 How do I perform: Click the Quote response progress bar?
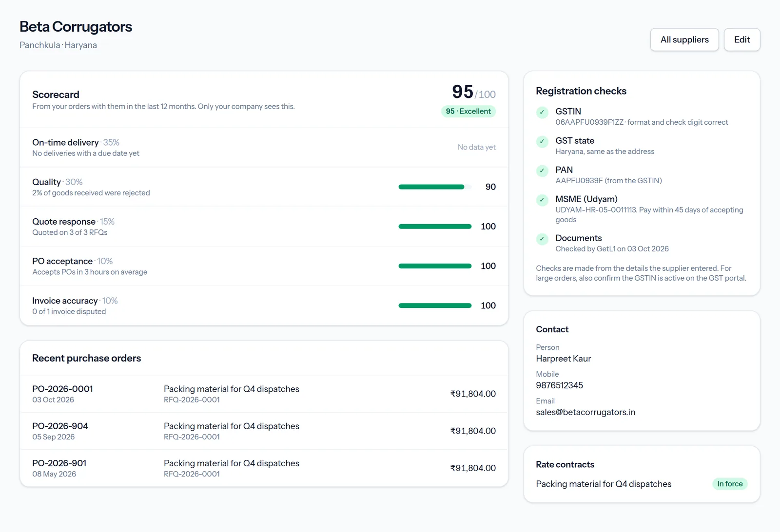(x=435, y=226)
